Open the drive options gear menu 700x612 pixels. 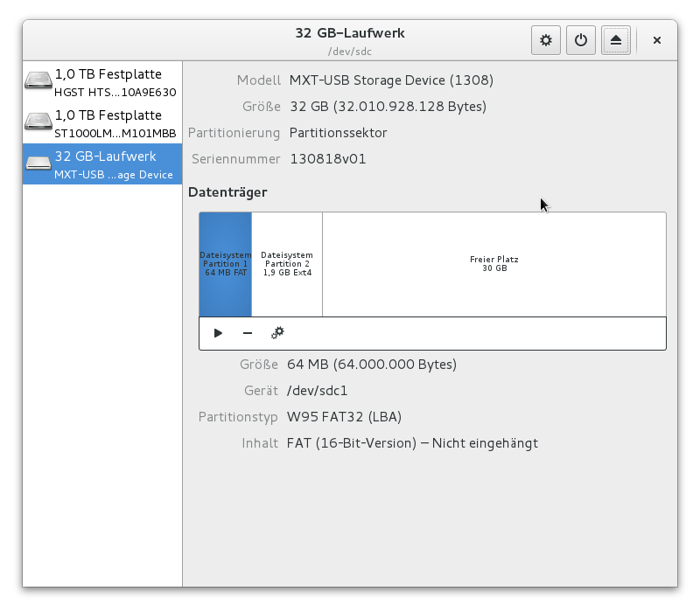click(x=546, y=40)
